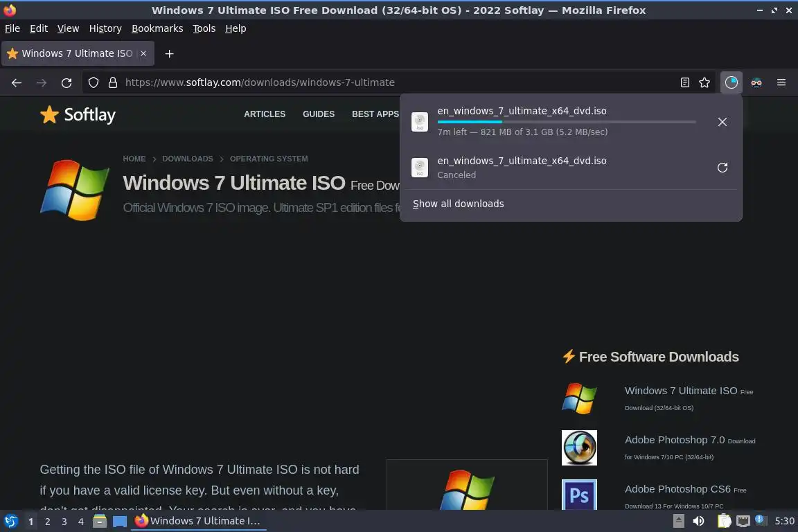Click the Softlay star logo

pos(78,114)
